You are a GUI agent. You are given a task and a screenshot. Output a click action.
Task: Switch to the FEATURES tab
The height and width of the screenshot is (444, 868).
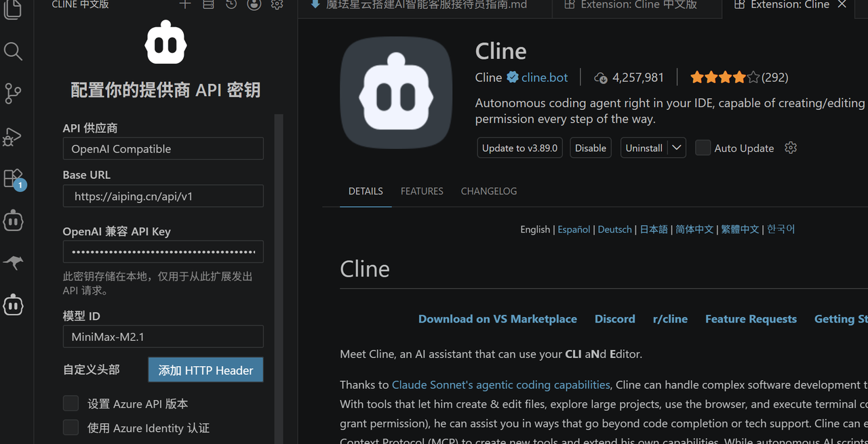pos(422,191)
